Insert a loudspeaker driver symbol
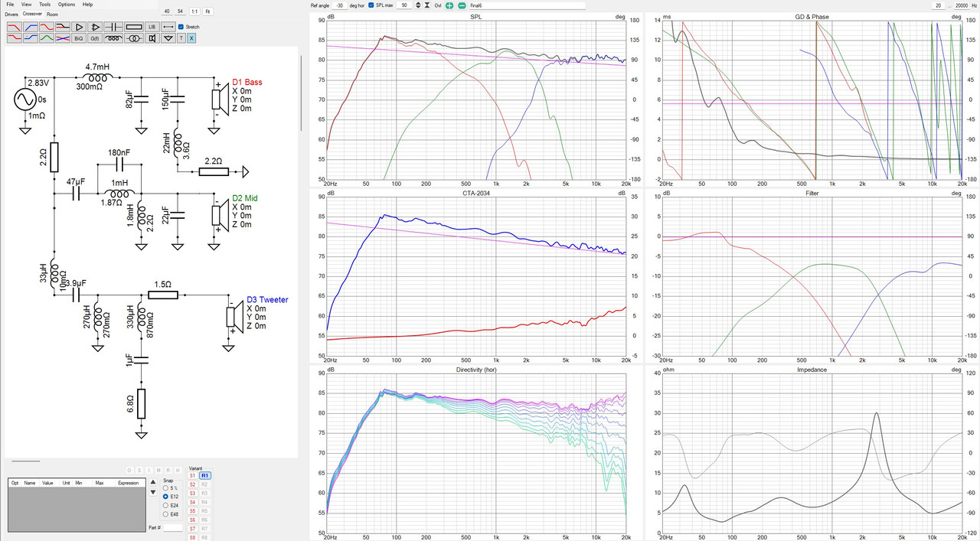The width and height of the screenshot is (980, 541). click(x=152, y=37)
